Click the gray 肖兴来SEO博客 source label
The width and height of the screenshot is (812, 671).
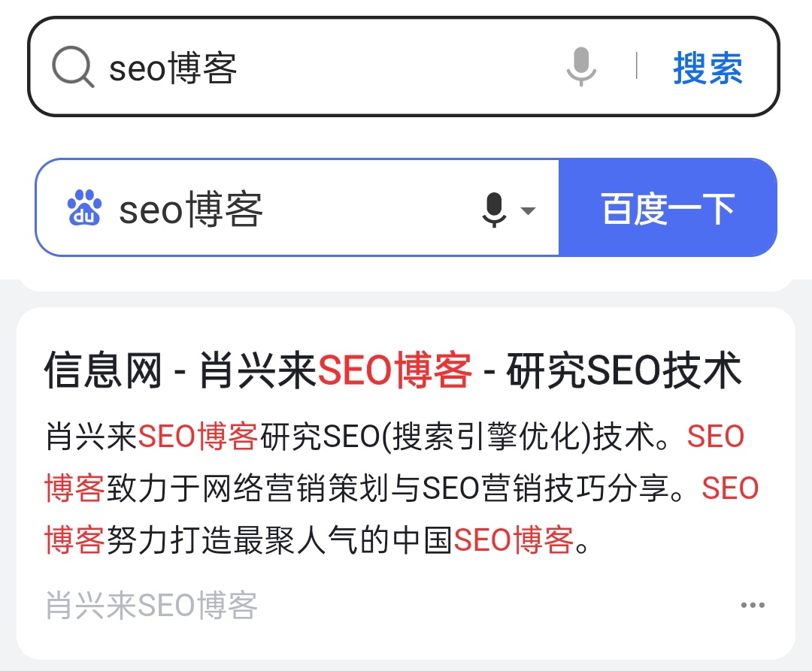tap(151, 605)
